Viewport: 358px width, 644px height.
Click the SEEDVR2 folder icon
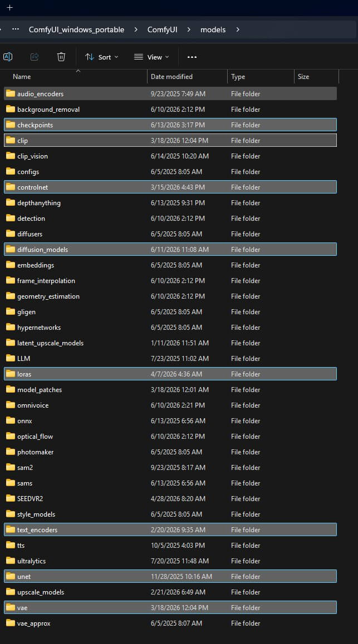point(11,499)
